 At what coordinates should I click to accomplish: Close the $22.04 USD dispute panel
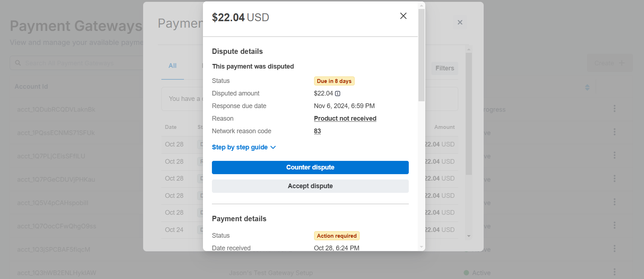[403, 16]
